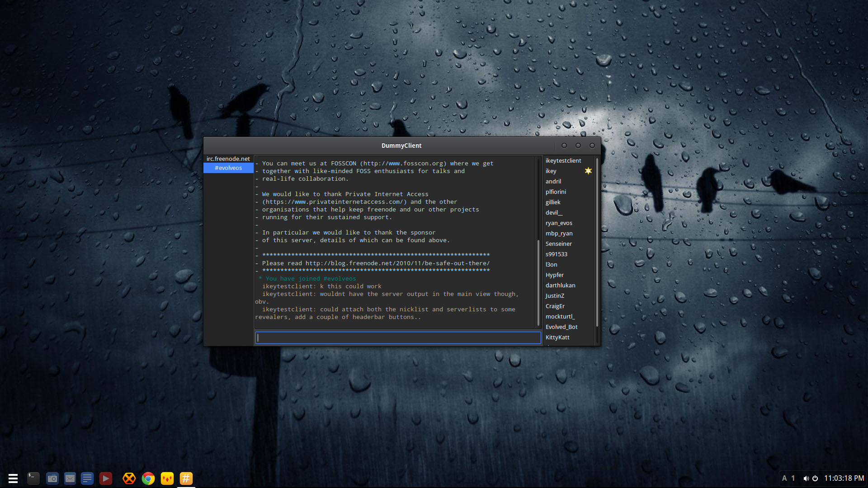Launch Google Chrome from the panel
Viewport: 868px width, 488px height.
pyautogui.click(x=148, y=478)
